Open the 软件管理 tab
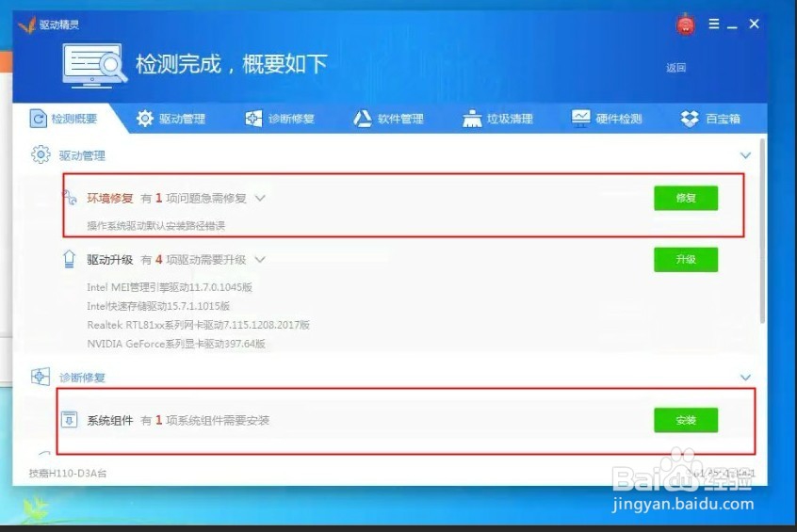 [x=389, y=119]
